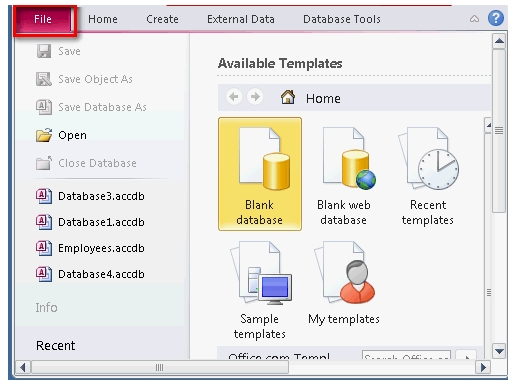Choose Close Database menu entry
The height and width of the screenshot is (387, 514).
pos(97,163)
